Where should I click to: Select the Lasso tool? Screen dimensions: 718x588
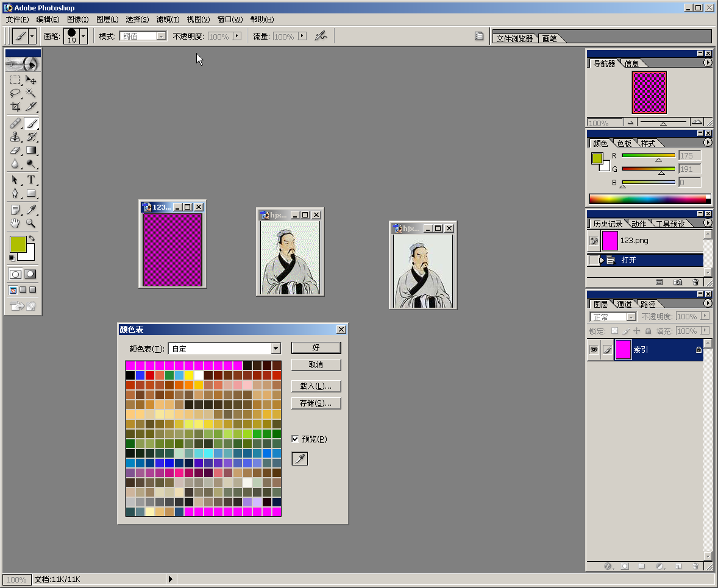[x=15, y=93]
